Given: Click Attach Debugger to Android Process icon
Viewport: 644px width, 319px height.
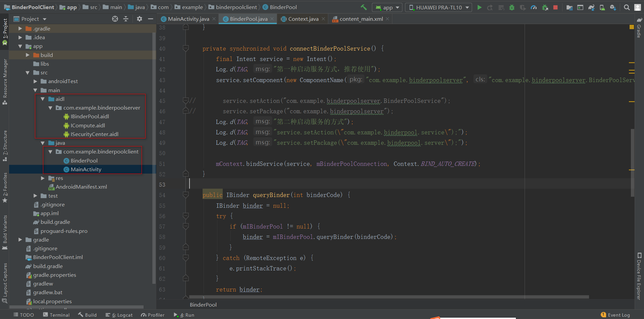Looking at the screenshot, I should pyautogui.click(x=545, y=7).
